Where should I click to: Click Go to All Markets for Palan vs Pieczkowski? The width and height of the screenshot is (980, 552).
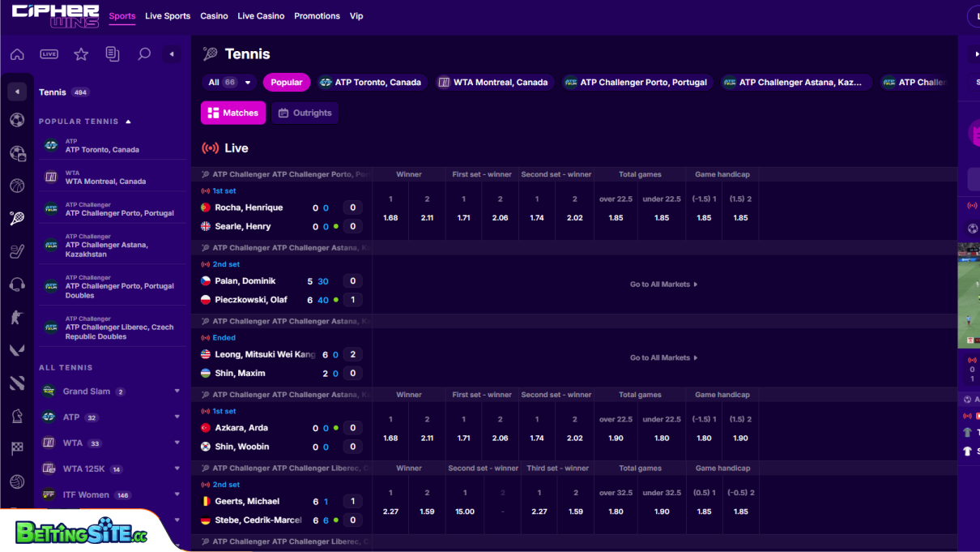tap(663, 284)
